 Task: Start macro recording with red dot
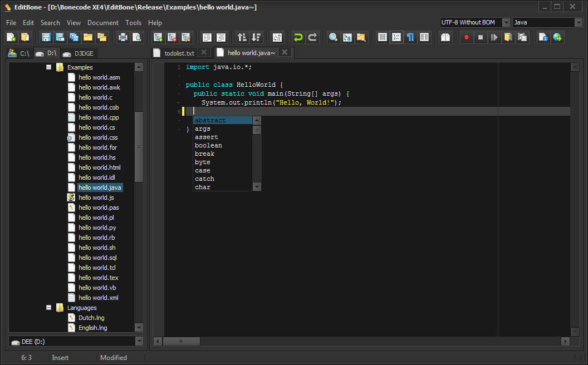pyautogui.click(x=467, y=37)
